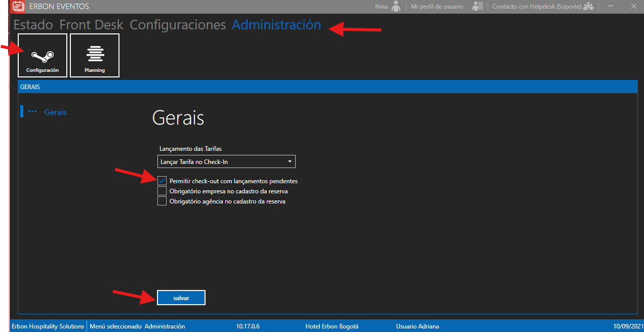Expand the 'Lançamento das Tarifas' dropdown
This screenshot has width=644, height=332.
pyautogui.click(x=226, y=161)
